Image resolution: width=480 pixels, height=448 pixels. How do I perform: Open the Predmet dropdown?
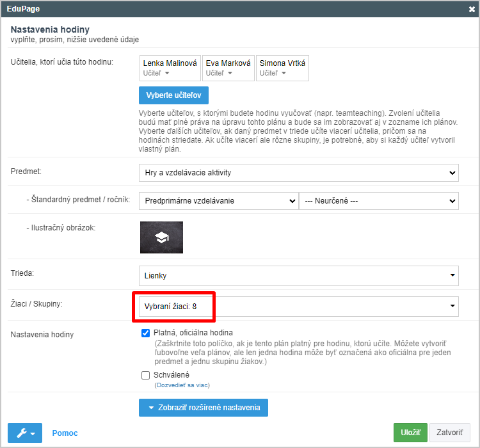pyautogui.click(x=298, y=173)
